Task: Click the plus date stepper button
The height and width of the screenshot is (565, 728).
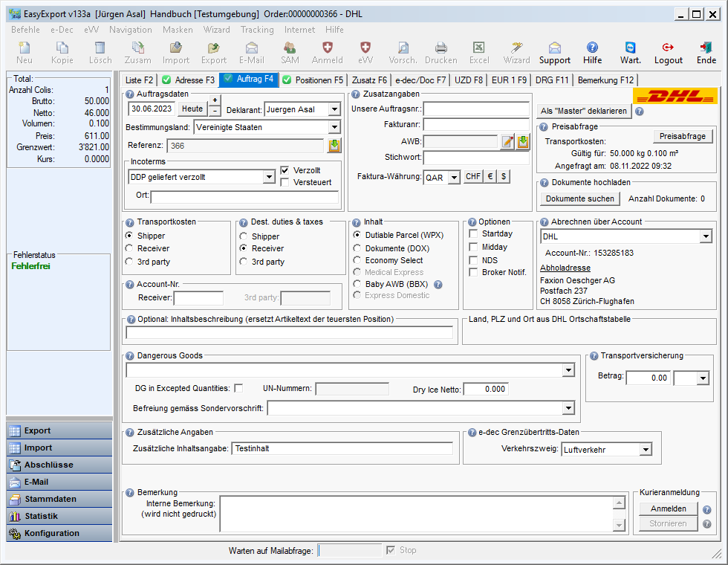Action: point(215,100)
